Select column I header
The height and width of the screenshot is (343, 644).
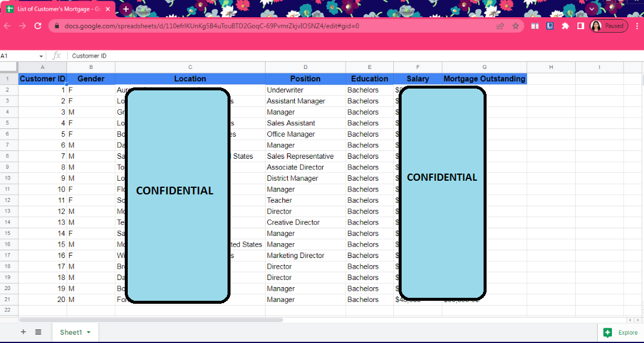pos(599,67)
